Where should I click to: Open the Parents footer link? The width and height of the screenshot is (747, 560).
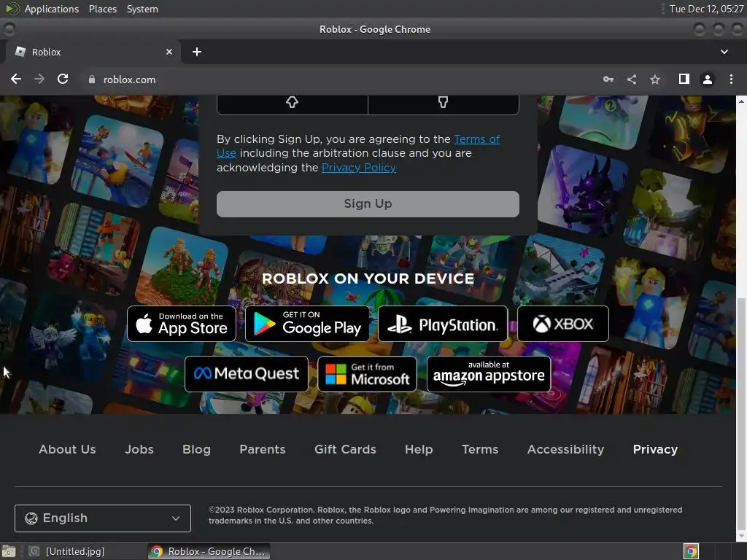pos(263,449)
